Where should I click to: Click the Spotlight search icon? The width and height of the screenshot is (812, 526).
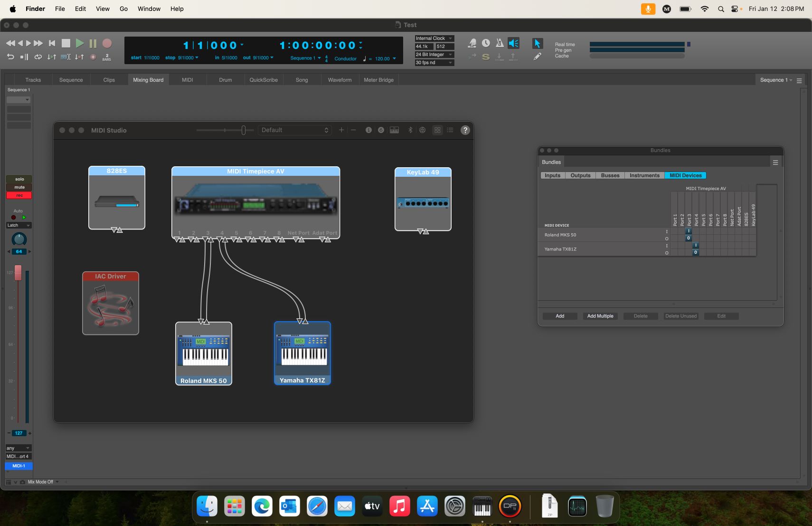[x=721, y=9]
